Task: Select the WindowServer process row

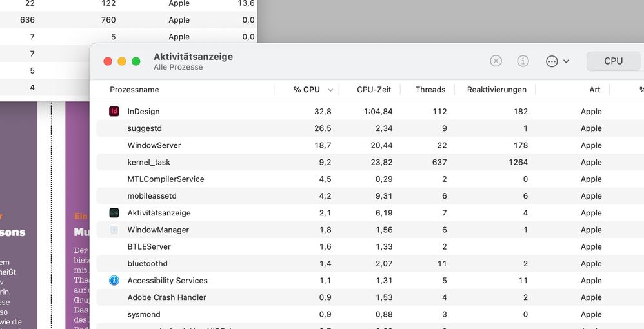Action: click(x=370, y=145)
